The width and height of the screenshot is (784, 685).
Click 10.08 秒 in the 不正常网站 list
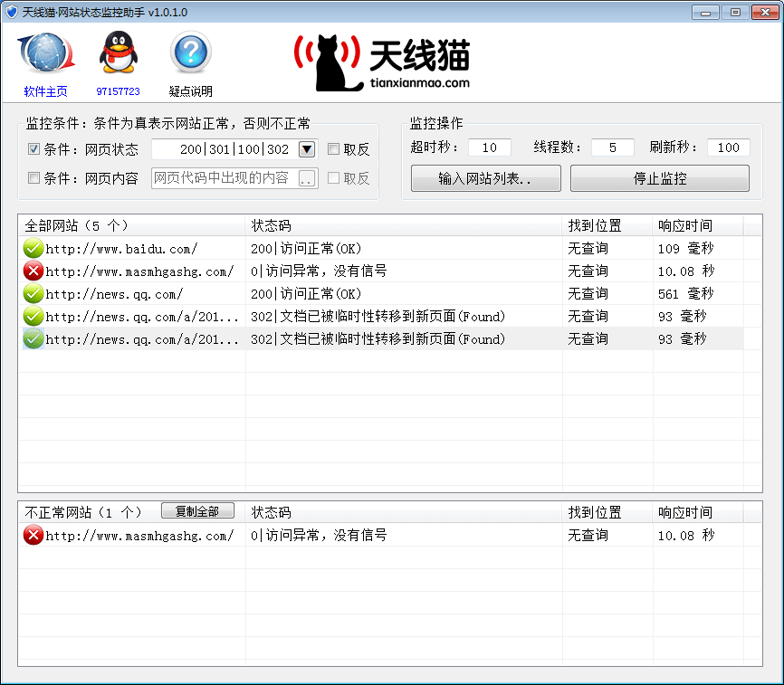point(686,535)
